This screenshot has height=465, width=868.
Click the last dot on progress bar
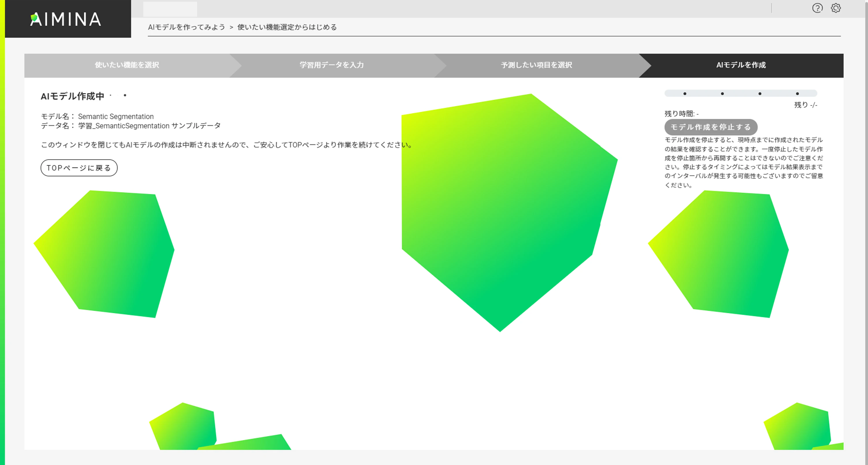pos(797,94)
